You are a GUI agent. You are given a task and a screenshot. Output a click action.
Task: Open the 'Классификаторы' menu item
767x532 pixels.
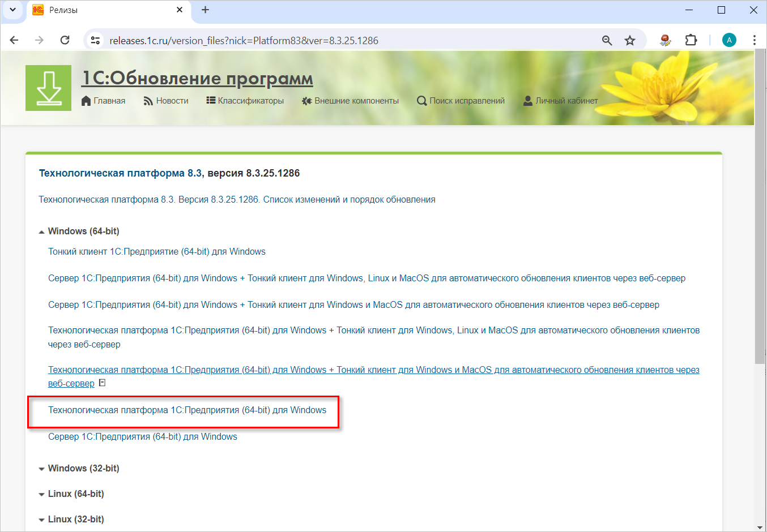tap(245, 101)
